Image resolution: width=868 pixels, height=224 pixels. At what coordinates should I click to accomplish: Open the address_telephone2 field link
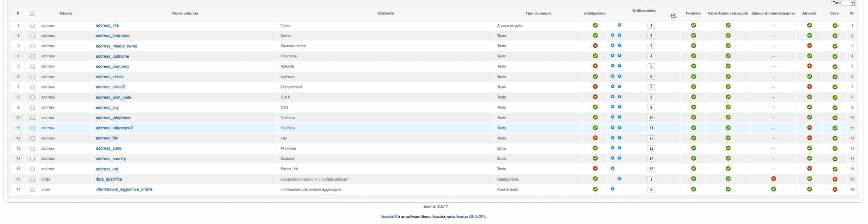pyautogui.click(x=114, y=128)
